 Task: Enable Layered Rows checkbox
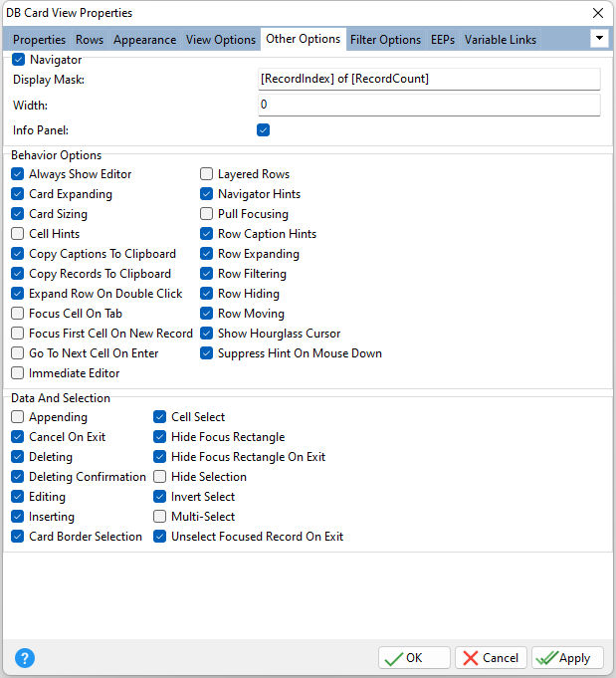click(207, 174)
